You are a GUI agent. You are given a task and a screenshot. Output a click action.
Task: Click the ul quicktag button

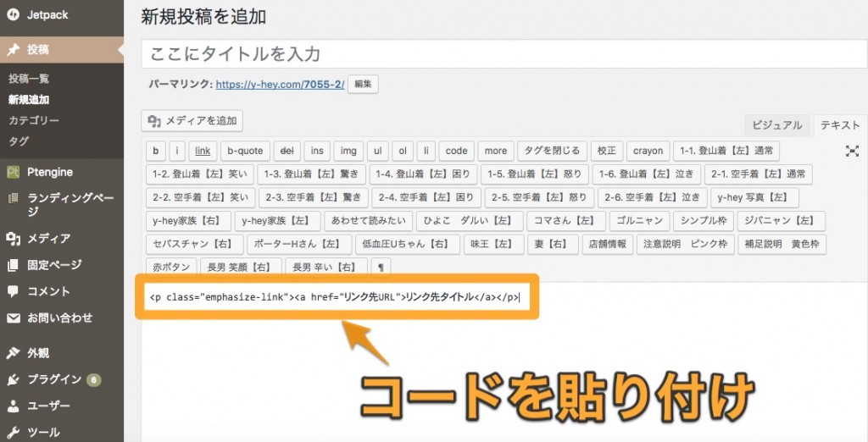377,151
